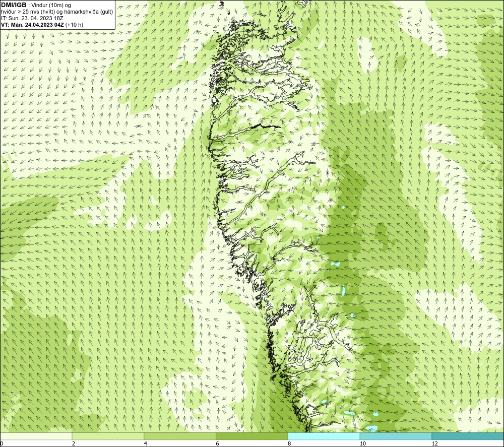This screenshot has height=447, width=504.
Task: Click the 12+ m/s teal legend swatch
Action: (468, 436)
